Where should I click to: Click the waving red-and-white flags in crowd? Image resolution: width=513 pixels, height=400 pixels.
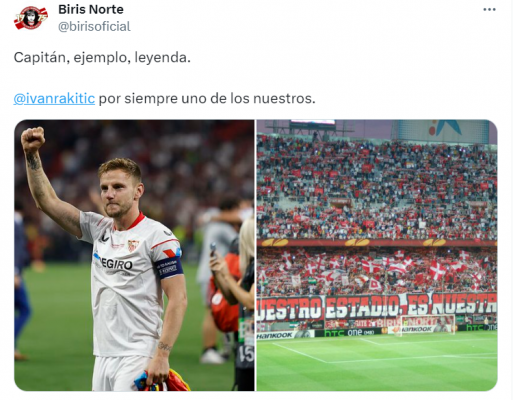click(377, 270)
